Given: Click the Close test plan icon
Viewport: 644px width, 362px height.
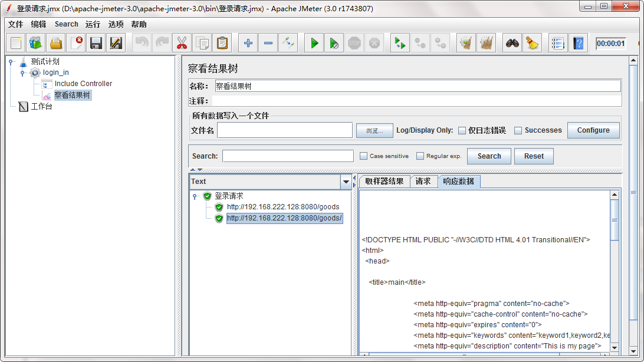Looking at the screenshot, I should tap(76, 42).
